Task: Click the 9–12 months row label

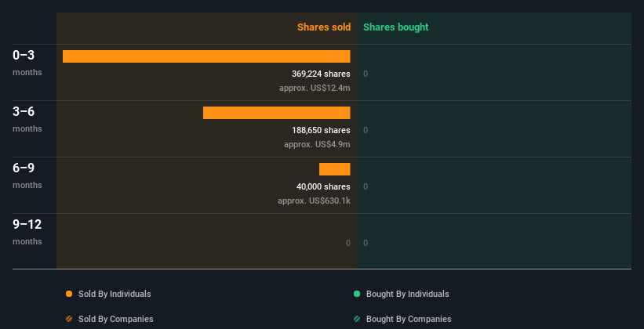Action: pyautogui.click(x=27, y=232)
